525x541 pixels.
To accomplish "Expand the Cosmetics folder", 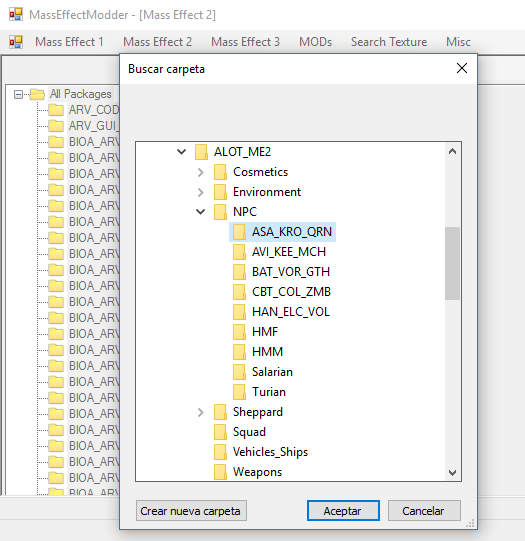I will [200, 172].
